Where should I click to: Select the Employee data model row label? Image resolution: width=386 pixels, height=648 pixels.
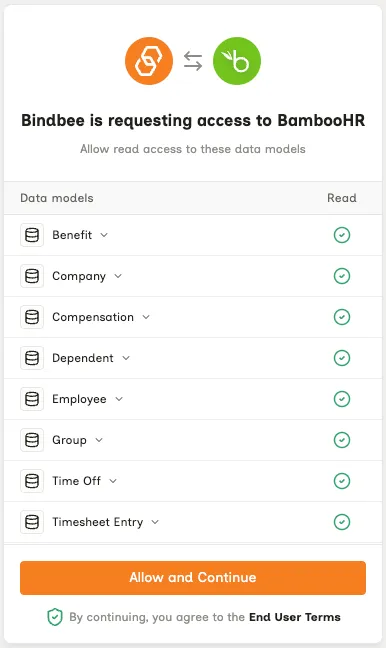coord(79,399)
